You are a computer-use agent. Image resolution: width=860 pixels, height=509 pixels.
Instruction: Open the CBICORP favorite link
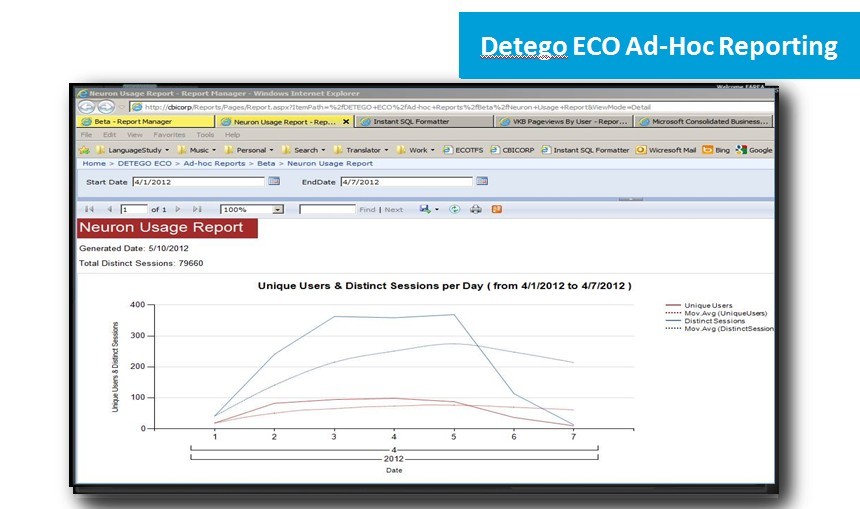[512, 150]
